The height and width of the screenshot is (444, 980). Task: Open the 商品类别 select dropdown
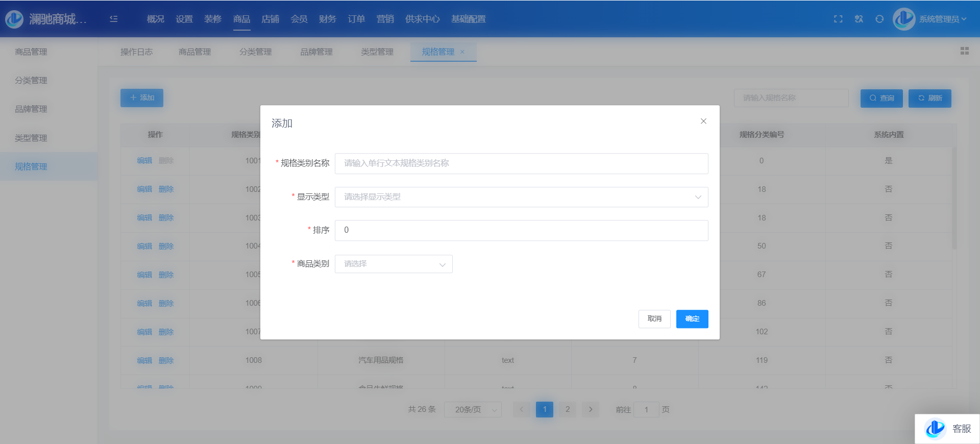(x=394, y=264)
